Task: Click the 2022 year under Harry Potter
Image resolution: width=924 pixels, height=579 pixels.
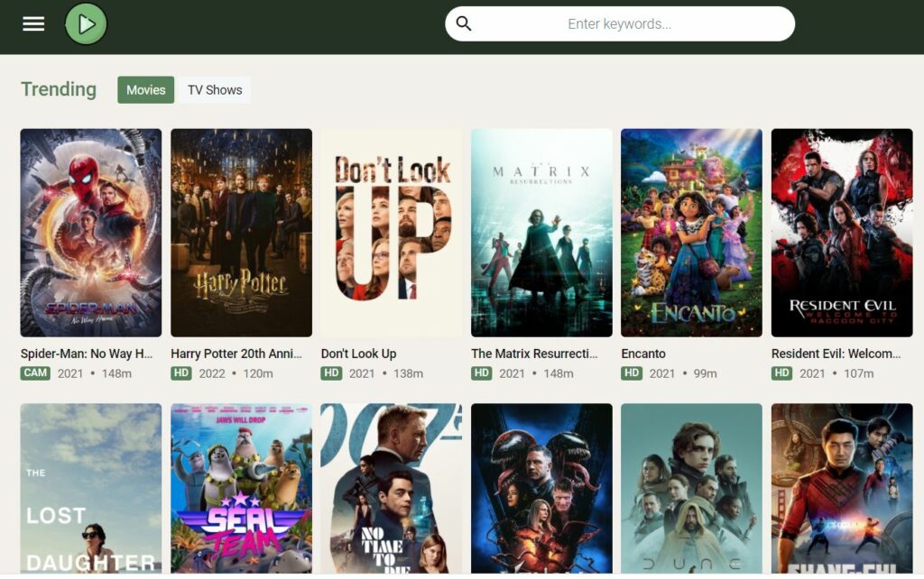Action: (212, 373)
